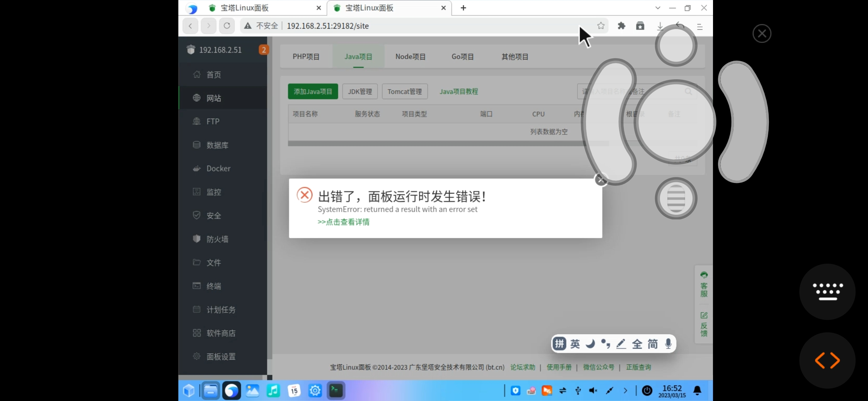Switch to PHP项目 tab
Viewport: 868px width, 401px height.
306,57
